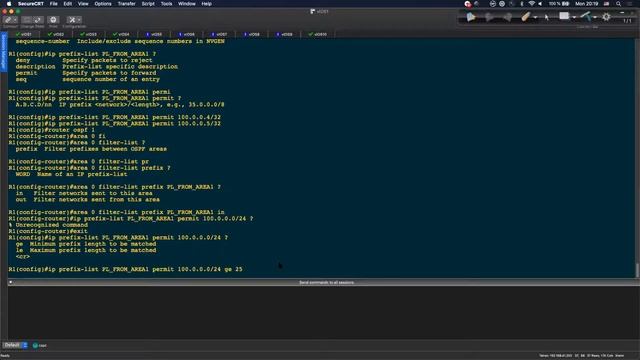Expand the Configuration dropdown arrow
Image resolution: width=640 pixels, height=360 pixels.
pyautogui.click(x=79, y=20)
